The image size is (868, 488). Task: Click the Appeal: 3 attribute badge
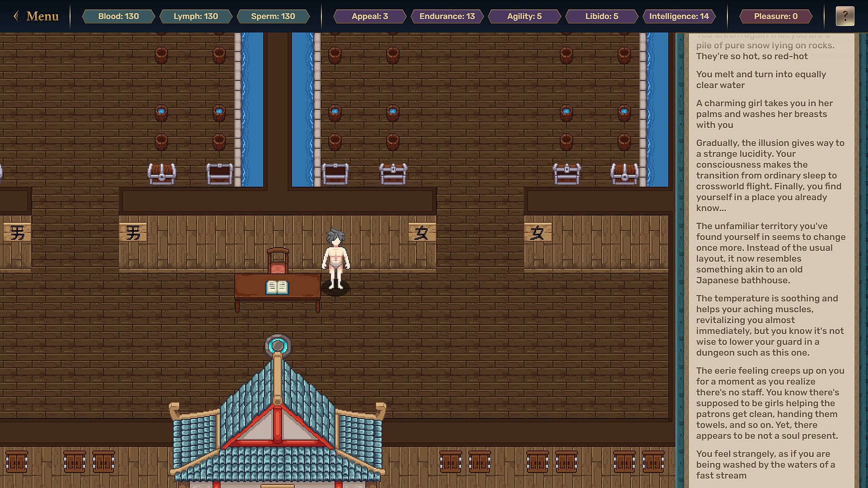370,16
